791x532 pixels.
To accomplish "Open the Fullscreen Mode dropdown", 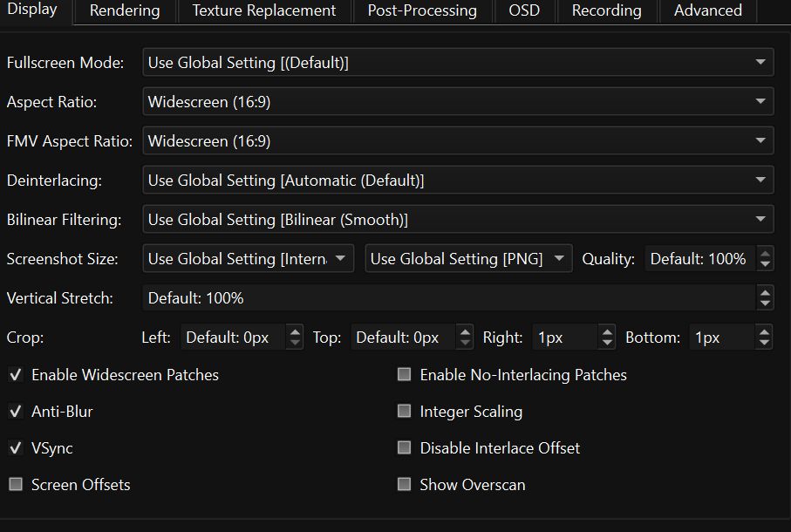I will click(x=458, y=62).
